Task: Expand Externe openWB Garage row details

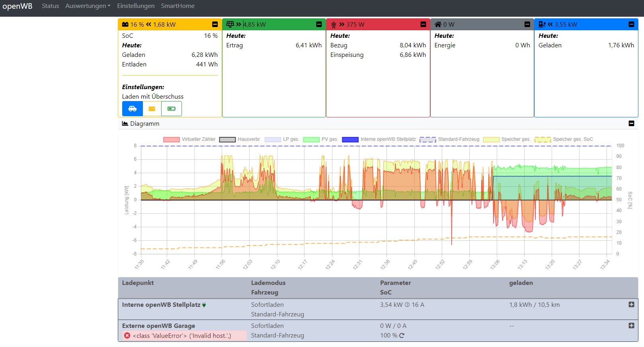Action: pyautogui.click(x=631, y=326)
